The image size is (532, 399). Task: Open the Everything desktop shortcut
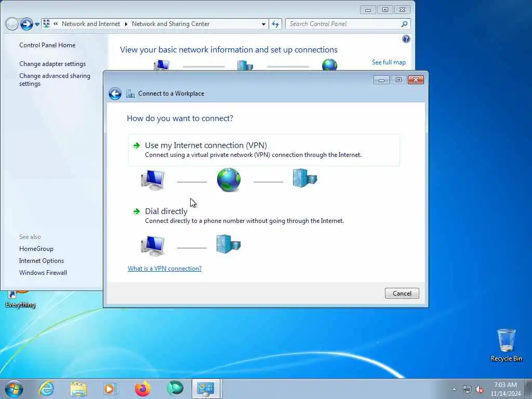point(20,299)
